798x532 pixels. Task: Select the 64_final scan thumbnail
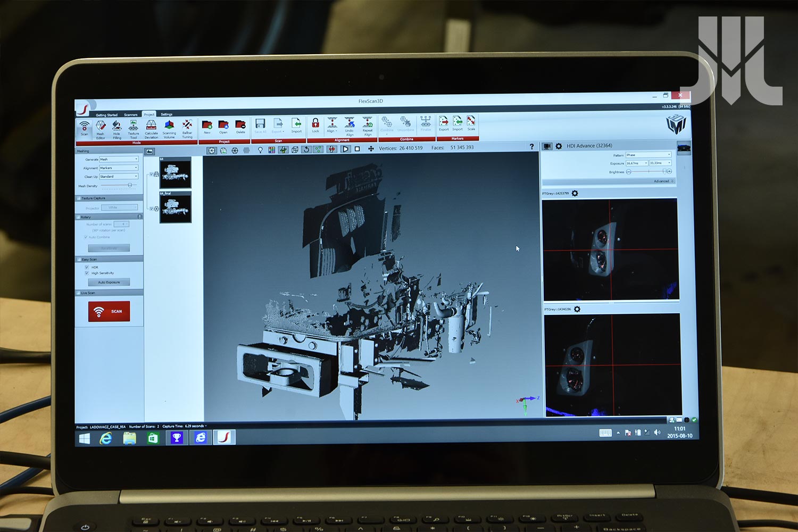tap(175, 207)
